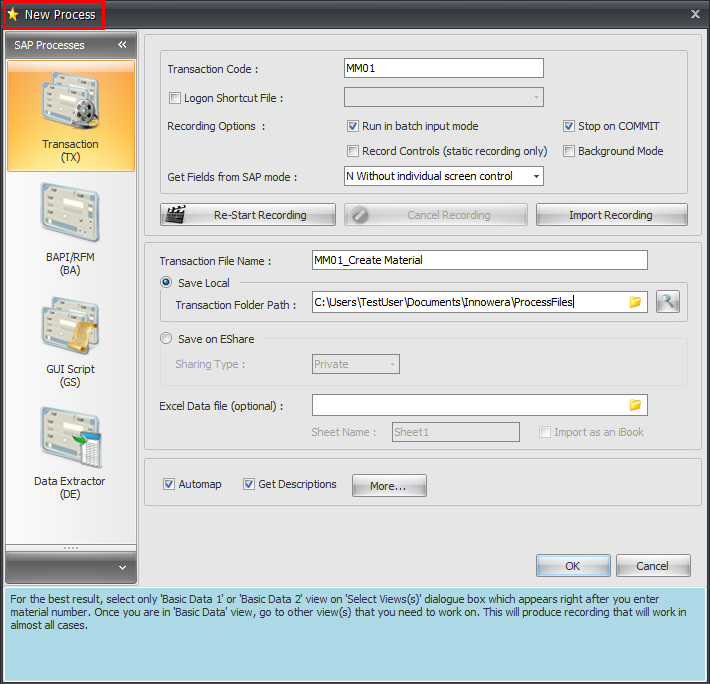Uncheck the Automap option

169,484
